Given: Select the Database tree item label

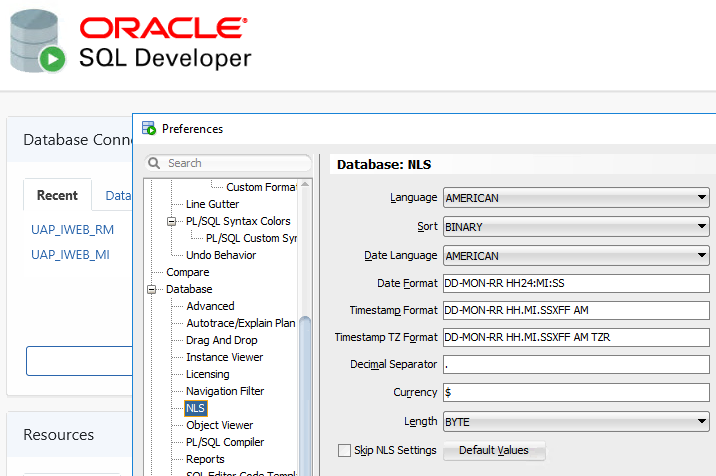Looking at the screenshot, I should (x=189, y=289).
